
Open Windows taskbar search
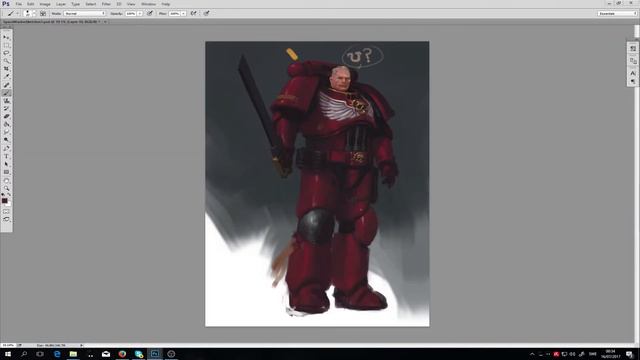click(24, 354)
